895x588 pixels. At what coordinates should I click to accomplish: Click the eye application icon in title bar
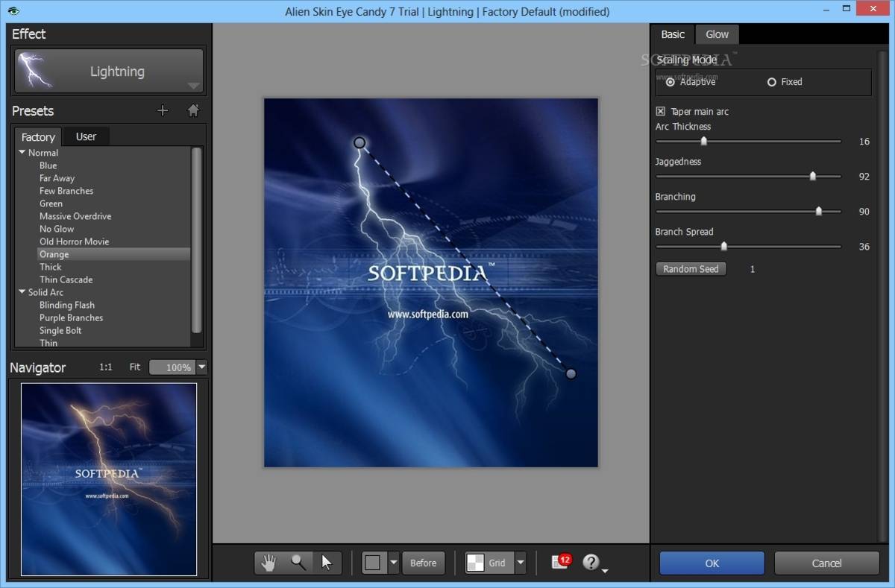(13, 10)
